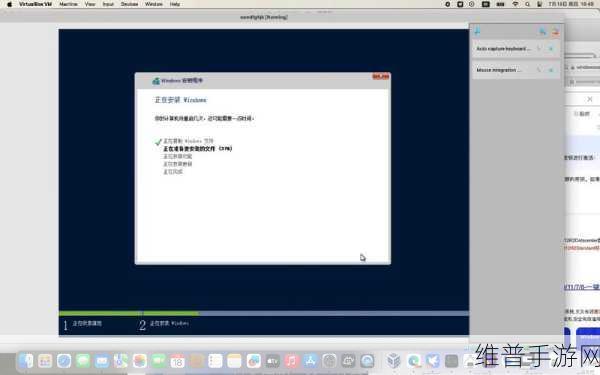The height and width of the screenshot is (375, 600).
Task: Click the bold step showing 37% progress
Action: [x=198, y=148]
